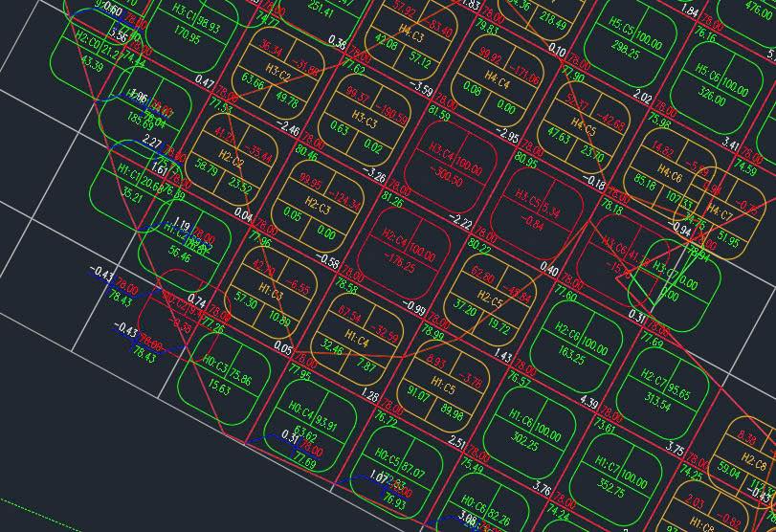Pick the H4:C6 cell label
Image resolution: width=776 pixels, height=532 pixels.
pyautogui.click(x=670, y=174)
